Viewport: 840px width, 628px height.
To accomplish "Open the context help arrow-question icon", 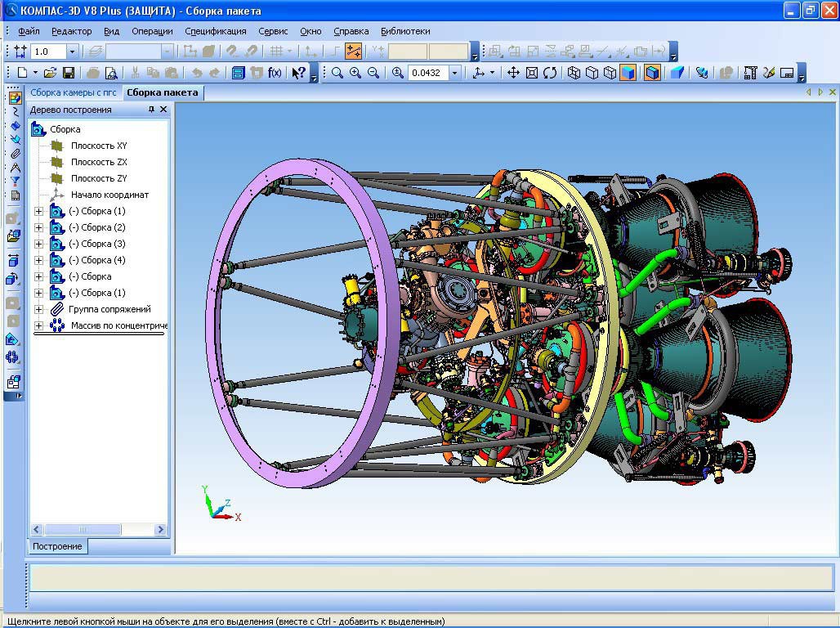I will [299, 73].
